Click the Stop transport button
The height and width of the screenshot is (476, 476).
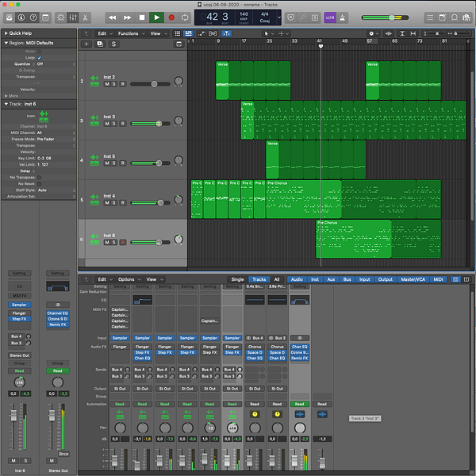(142, 17)
